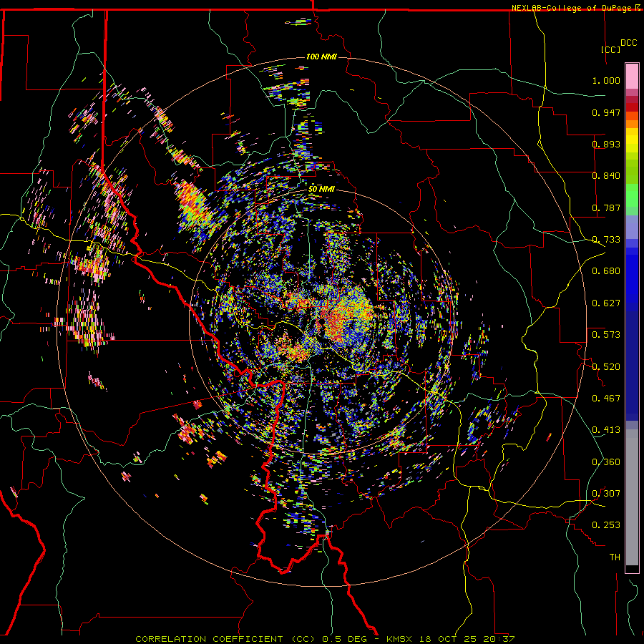Click the 0.253 legend value
The image size is (644, 644).
606,525
